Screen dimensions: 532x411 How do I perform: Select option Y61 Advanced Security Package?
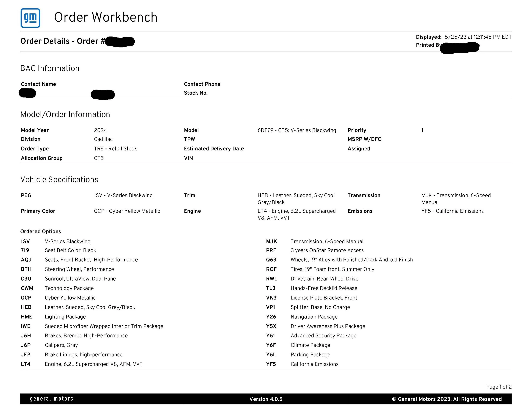(311, 336)
